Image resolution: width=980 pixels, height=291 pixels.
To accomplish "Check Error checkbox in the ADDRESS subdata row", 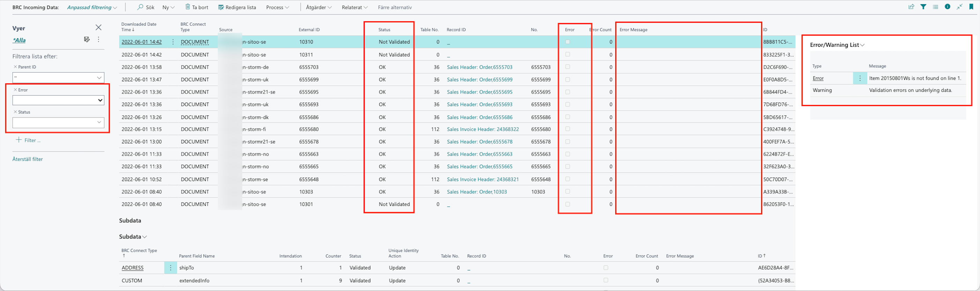I will tap(606, 268).
